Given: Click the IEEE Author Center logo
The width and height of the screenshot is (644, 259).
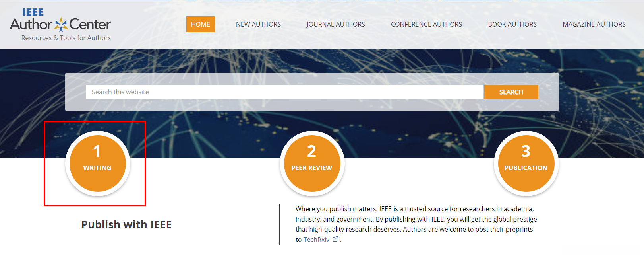Looking at the screenshot, I should (60, 20).
